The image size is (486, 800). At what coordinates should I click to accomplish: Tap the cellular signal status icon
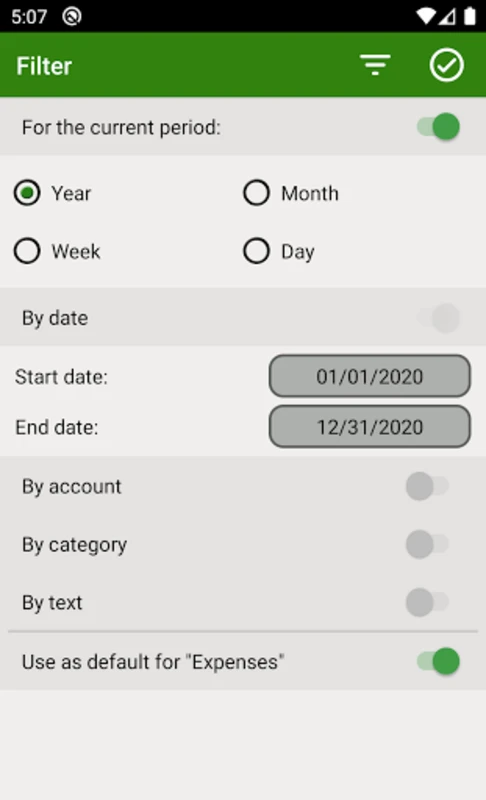pyautogui.click(x=447, y=16)
